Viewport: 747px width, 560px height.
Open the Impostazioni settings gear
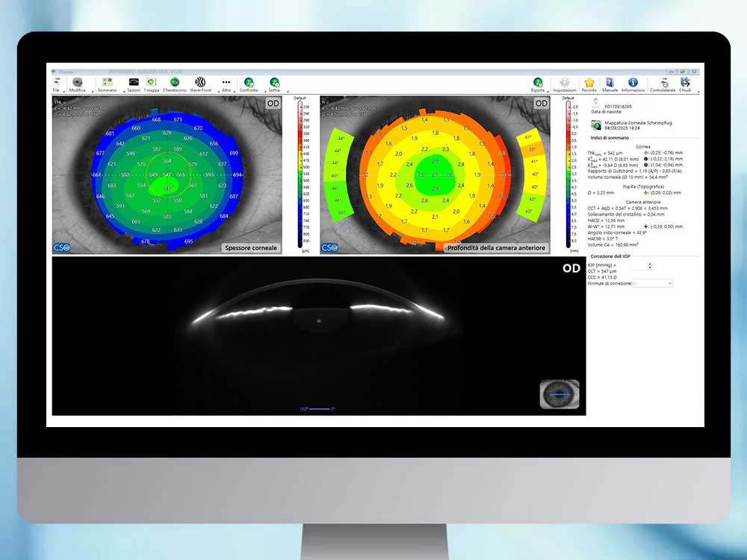[x=565, y=84]
